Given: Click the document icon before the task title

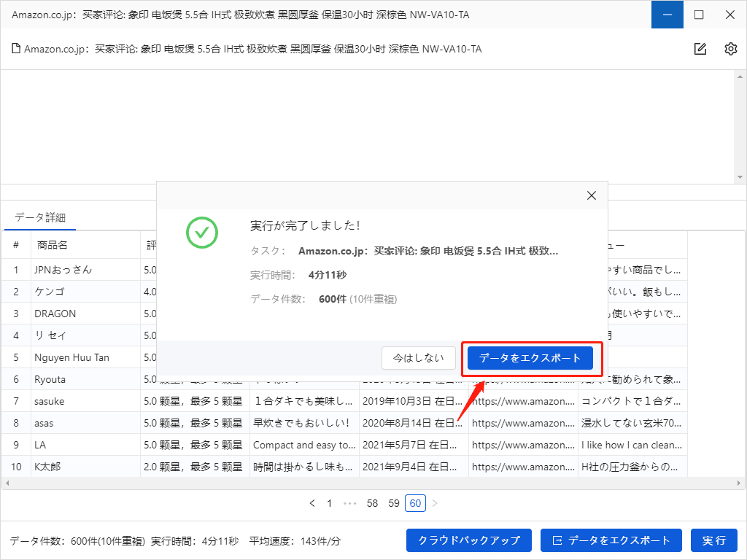Looking at the screenshot, I should 15,49.
